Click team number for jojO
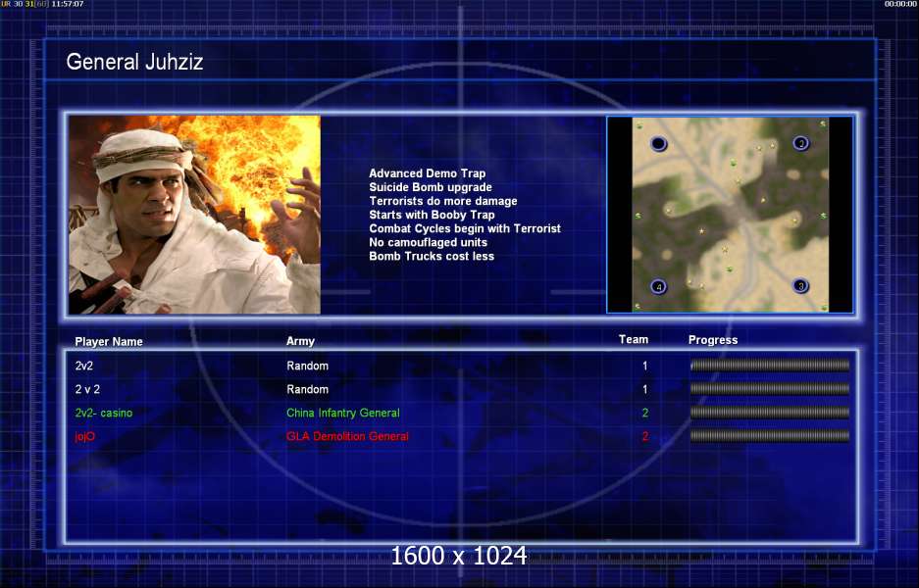Viewport: 919px width, 588px height. [644, 436]
